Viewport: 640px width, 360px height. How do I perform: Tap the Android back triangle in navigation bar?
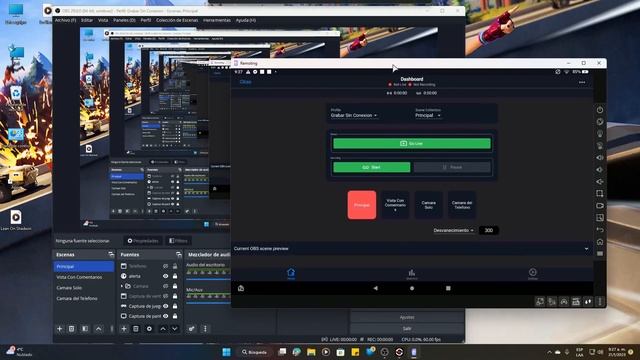pos(376,288)
